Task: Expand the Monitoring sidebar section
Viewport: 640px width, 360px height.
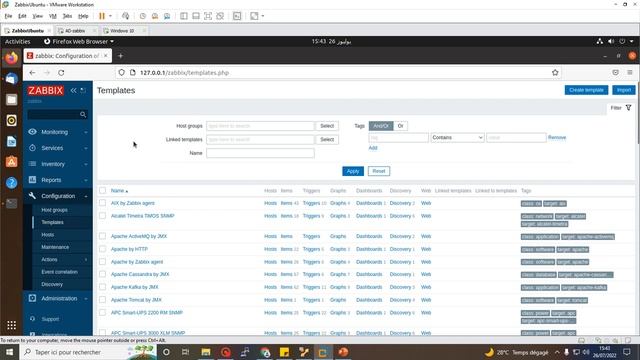Action: [x=58, y=132]
